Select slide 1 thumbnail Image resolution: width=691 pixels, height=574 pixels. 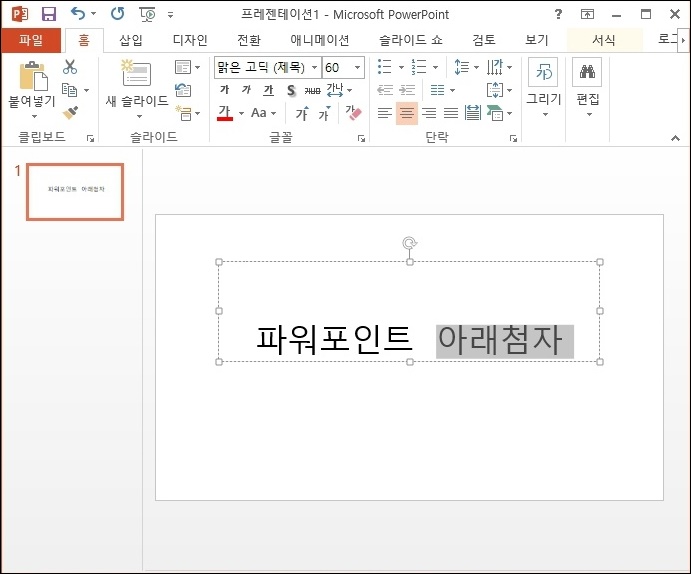75,192
